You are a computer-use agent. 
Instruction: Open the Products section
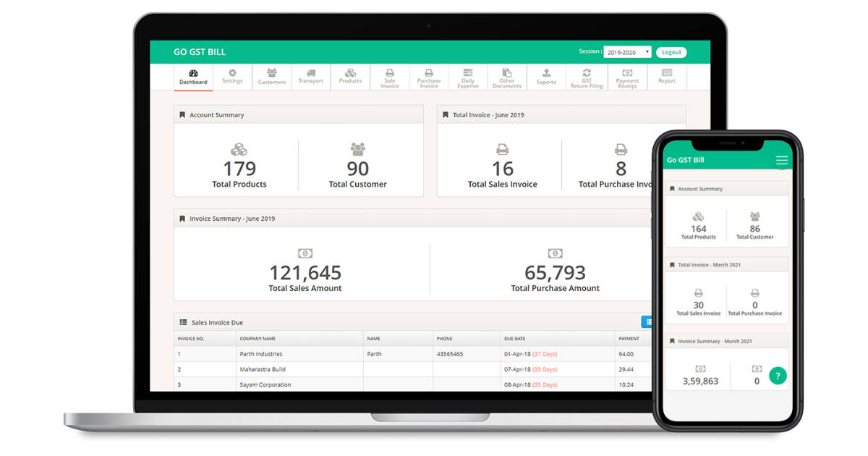click(350, 77)
